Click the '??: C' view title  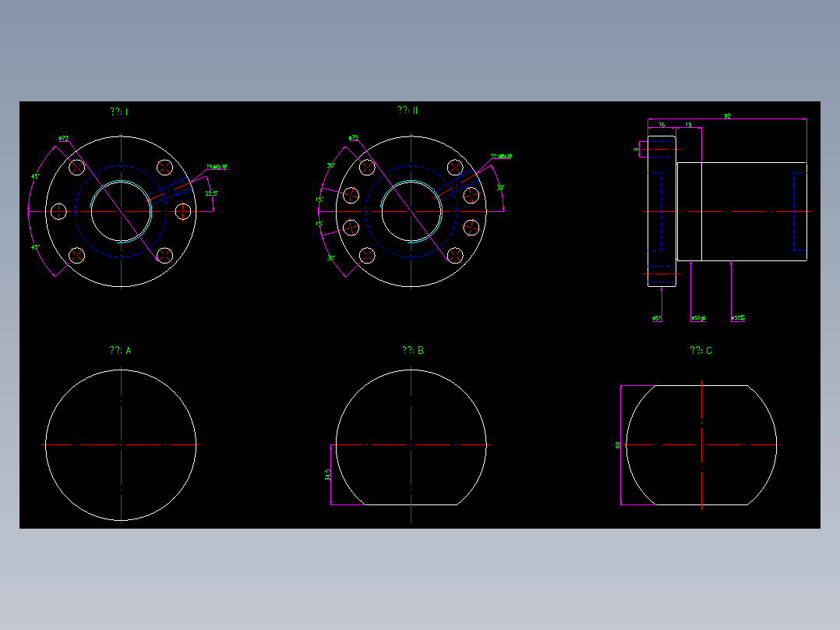point(701,351)
